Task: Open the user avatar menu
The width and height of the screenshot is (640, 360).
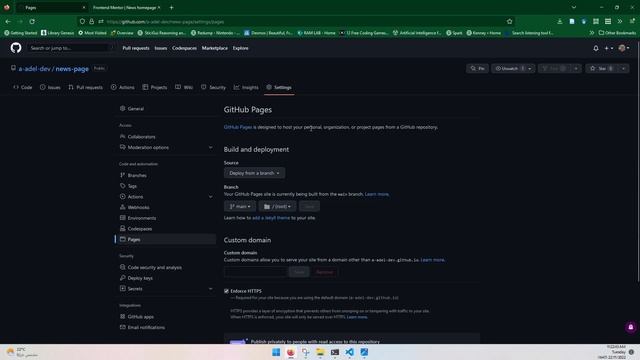Action: (624, 48)
